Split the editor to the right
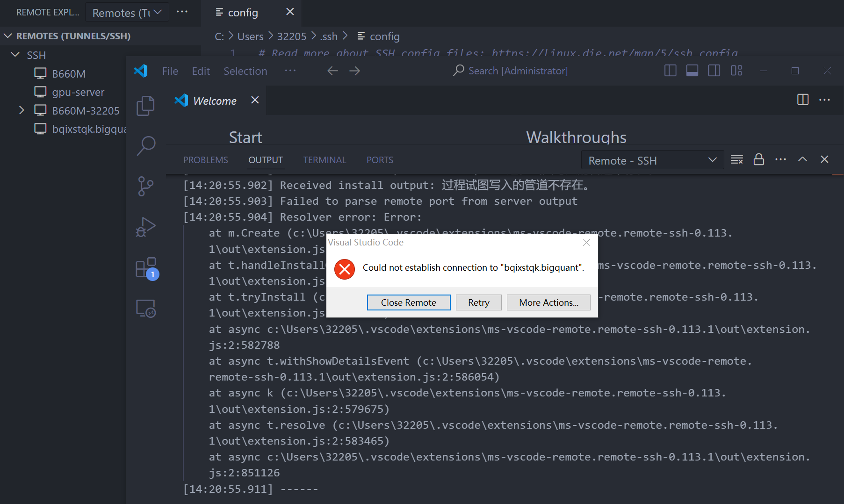844x504 pixels. [x=802, y=100]
